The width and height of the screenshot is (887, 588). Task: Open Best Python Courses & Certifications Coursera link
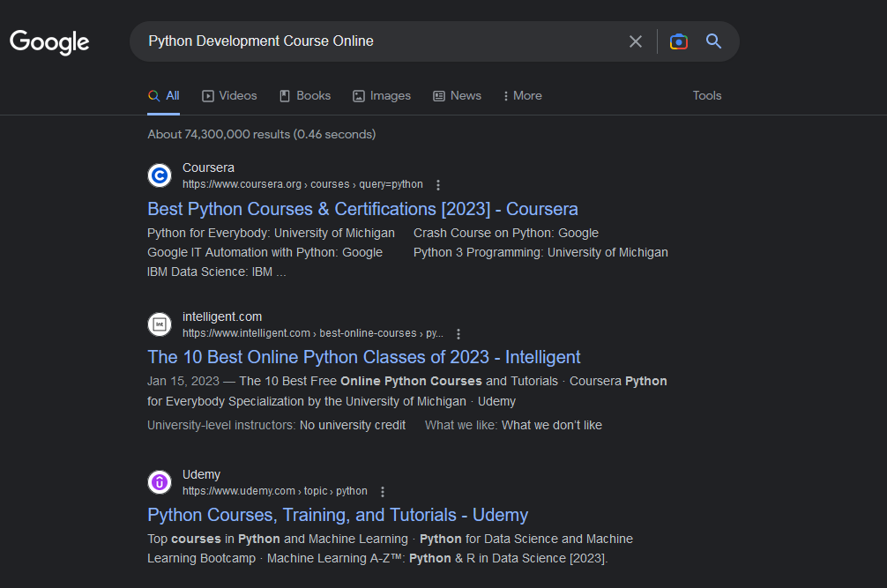coord(362,209)
